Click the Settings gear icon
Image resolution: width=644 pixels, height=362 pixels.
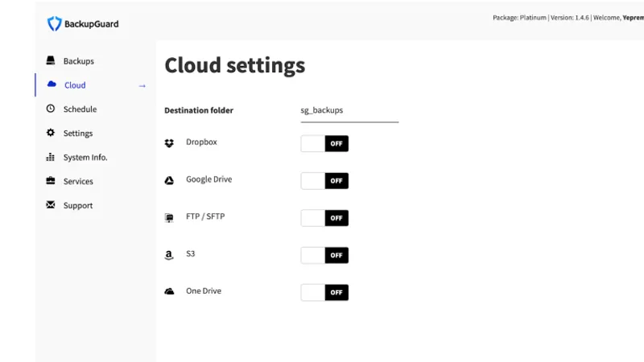click(x=51, y=133)
